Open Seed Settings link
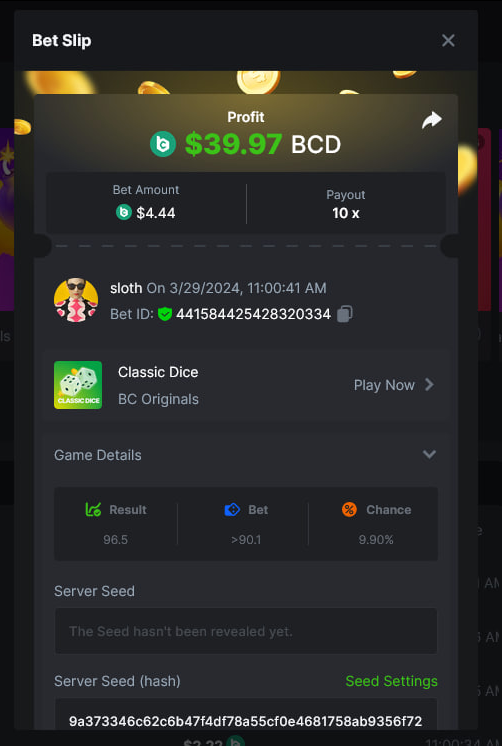Screen dimensions: 502x746 [392, 681]
